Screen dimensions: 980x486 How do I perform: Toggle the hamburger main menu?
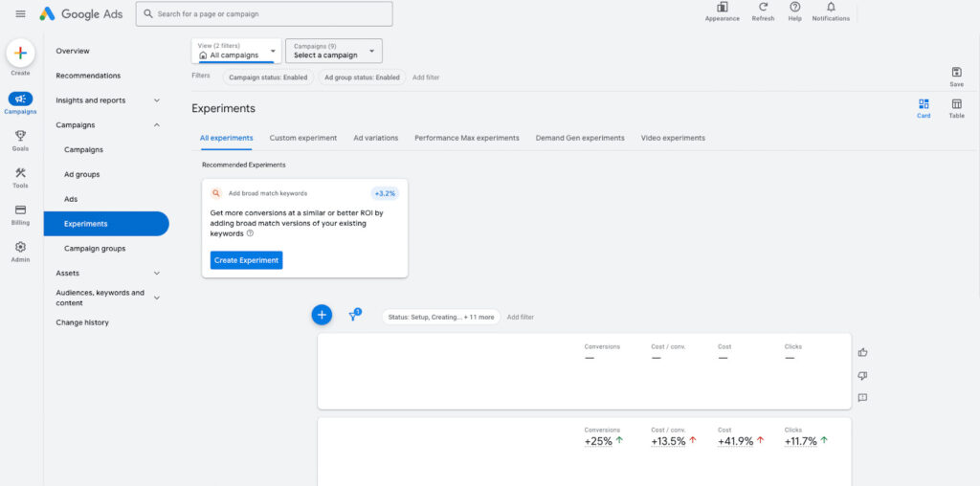[x=20, y=13]
